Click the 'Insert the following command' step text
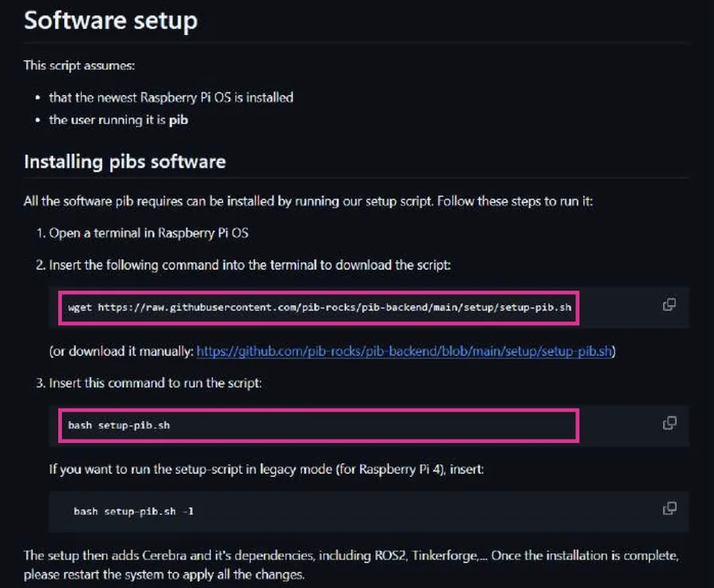714x588 pixels. pos(250,265)
